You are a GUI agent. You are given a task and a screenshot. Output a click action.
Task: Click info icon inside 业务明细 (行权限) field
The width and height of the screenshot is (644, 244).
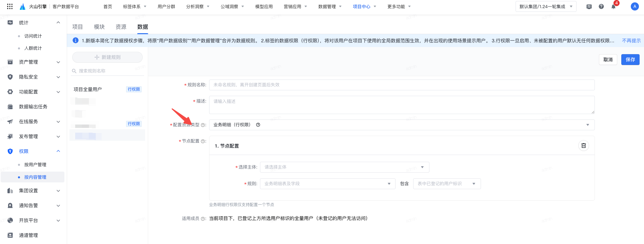pos(258,125)
